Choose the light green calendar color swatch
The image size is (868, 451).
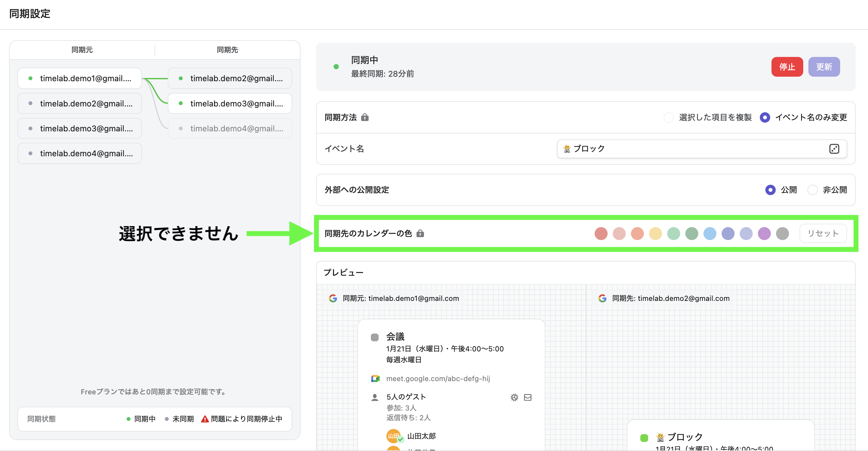click(x=674, y=233)
